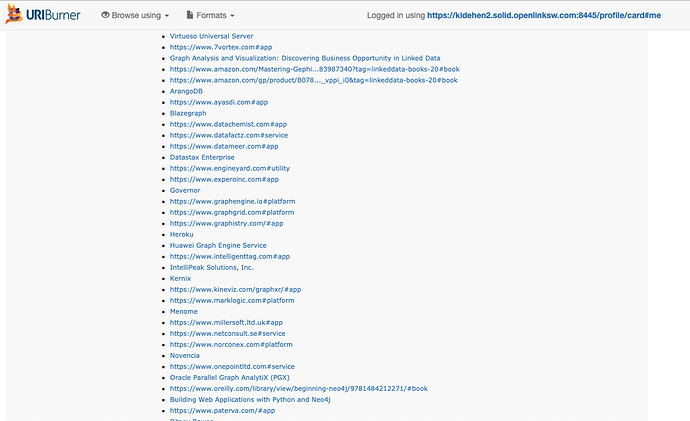Follow the https://www.netconsult.se#service link

point(228,333)
